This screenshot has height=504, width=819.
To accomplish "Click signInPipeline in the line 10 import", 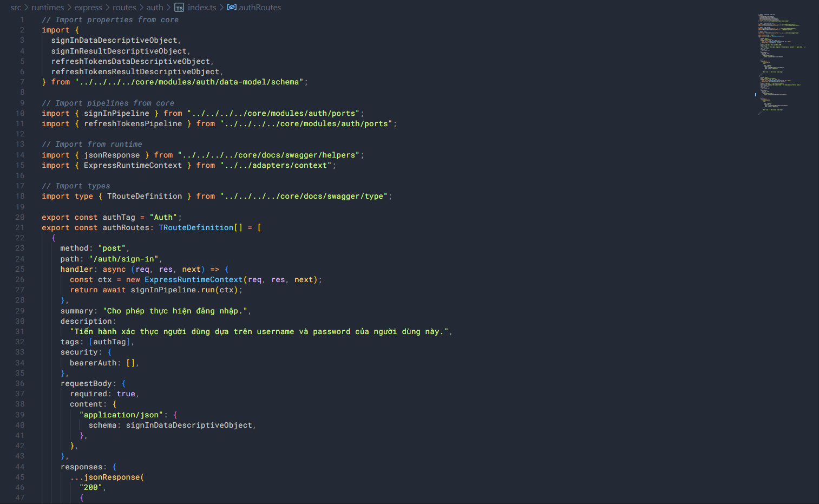I will pos(116,114).
